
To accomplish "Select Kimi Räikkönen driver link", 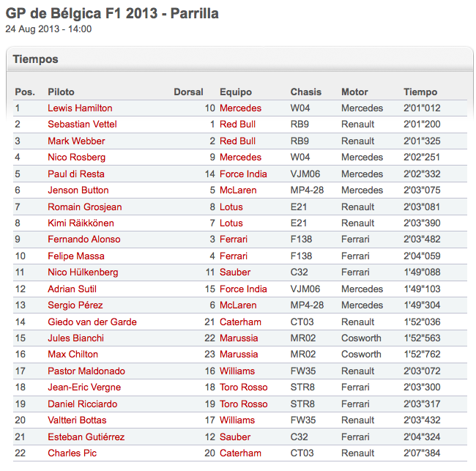I will point(81,223).
